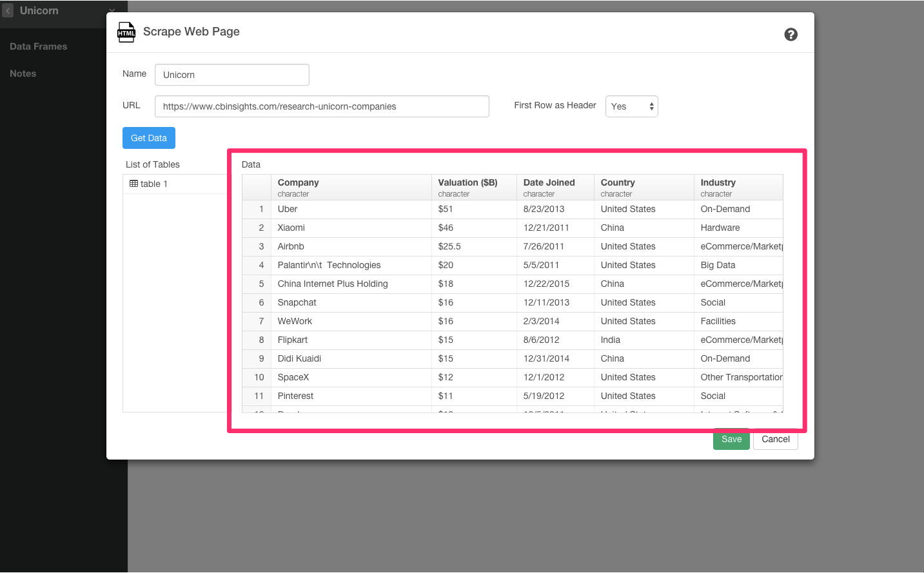Select the Palantir Technologies cell
This screenshot has height=573, width=924.
click(351, 265)
